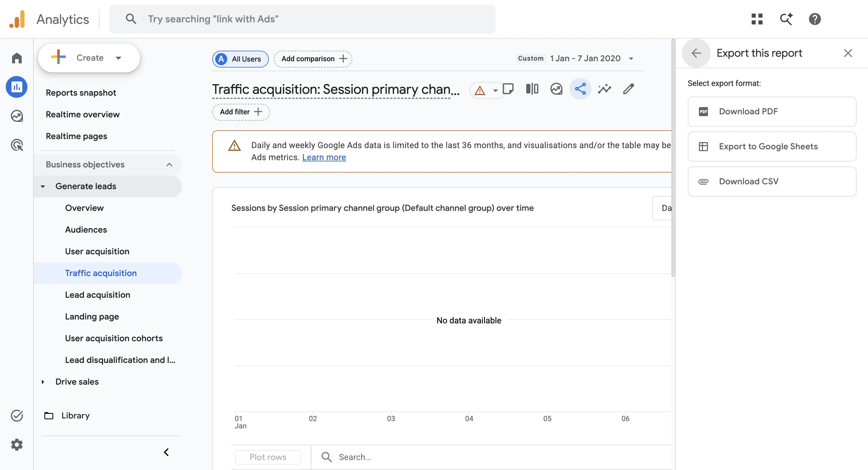This screenshot has width=868, height=470.
Task: Click the report trend-circle toolbar icon
Action: (556, 89)
